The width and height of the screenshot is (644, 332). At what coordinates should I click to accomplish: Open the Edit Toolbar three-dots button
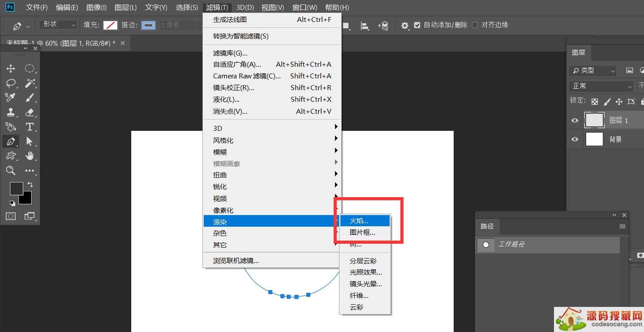[x=30, y=171]
